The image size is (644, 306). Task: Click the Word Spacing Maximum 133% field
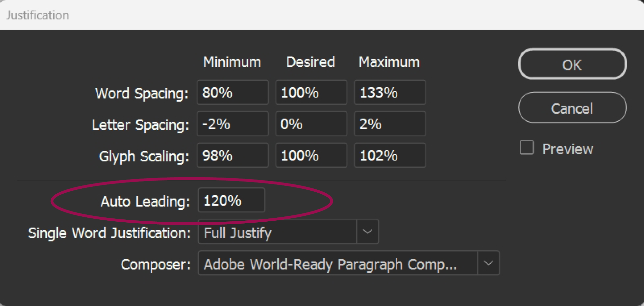pos(390,92)
